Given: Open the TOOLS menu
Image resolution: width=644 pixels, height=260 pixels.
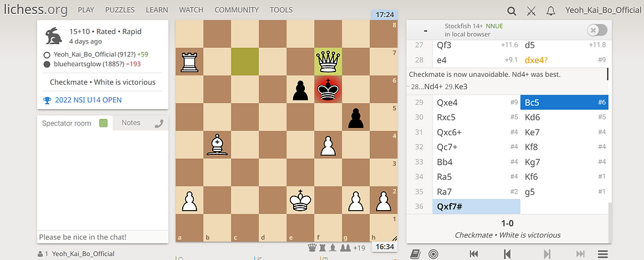Looking at the screenshot, I should (281, 10).
